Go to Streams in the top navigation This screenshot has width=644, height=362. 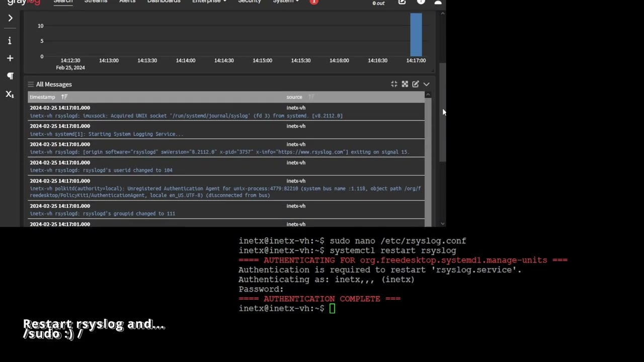(96, 2)
